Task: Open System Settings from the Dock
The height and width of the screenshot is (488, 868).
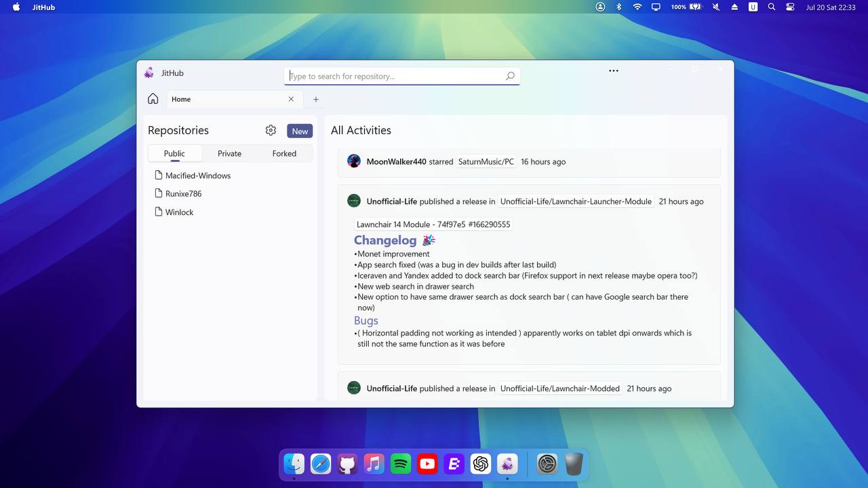Action: pos(547,464)
